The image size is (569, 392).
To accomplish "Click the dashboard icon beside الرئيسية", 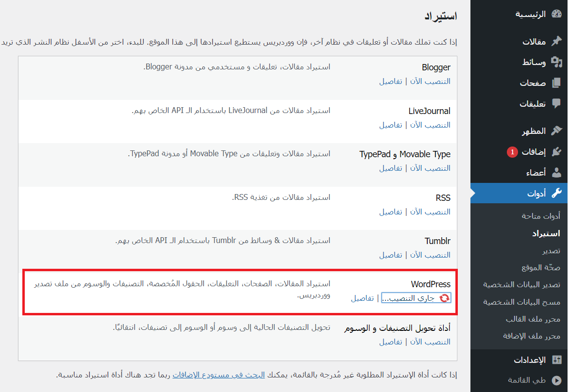I will pos(556,14).
